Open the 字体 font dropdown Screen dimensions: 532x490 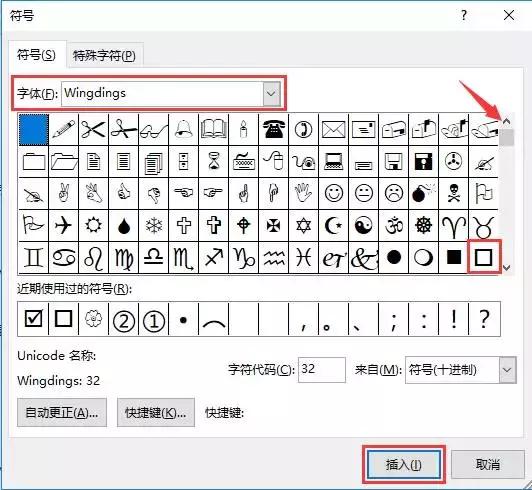tap(271, 93)
